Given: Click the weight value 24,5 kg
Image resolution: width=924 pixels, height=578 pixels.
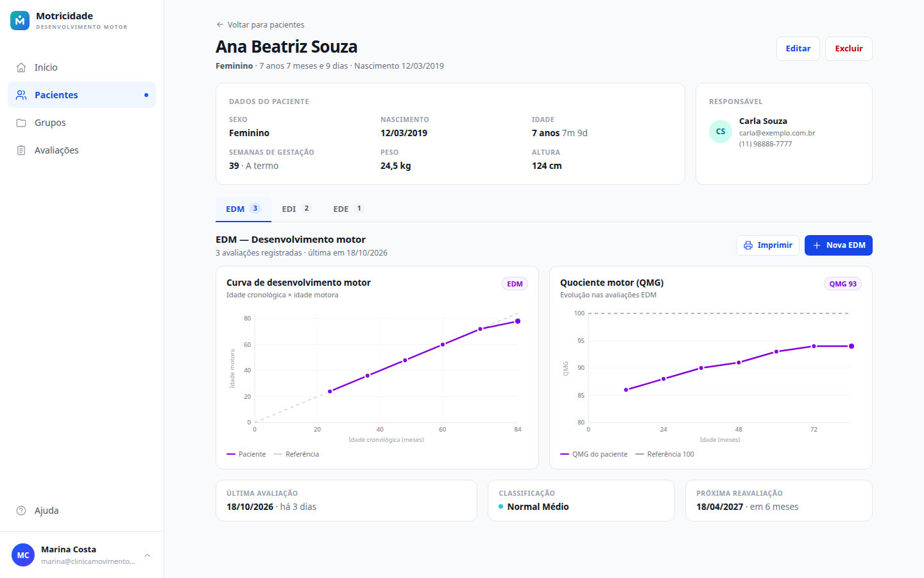Looking at the screenshot, I should [x=395, y=166].
